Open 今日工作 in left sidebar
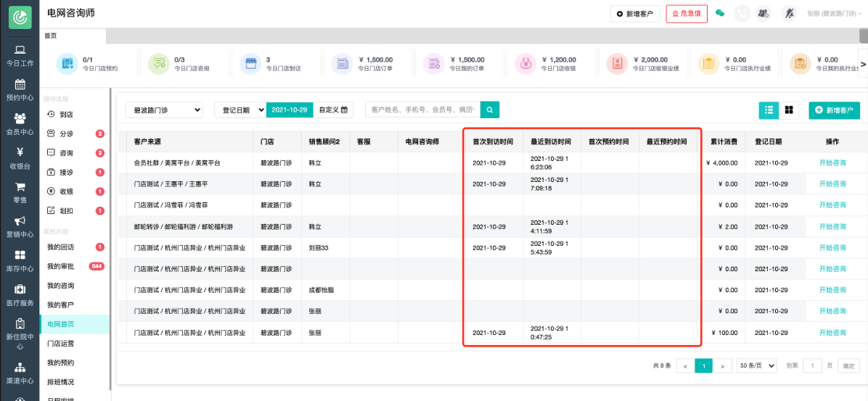Viewport: 868px width, 401px height. coord(20,56)
